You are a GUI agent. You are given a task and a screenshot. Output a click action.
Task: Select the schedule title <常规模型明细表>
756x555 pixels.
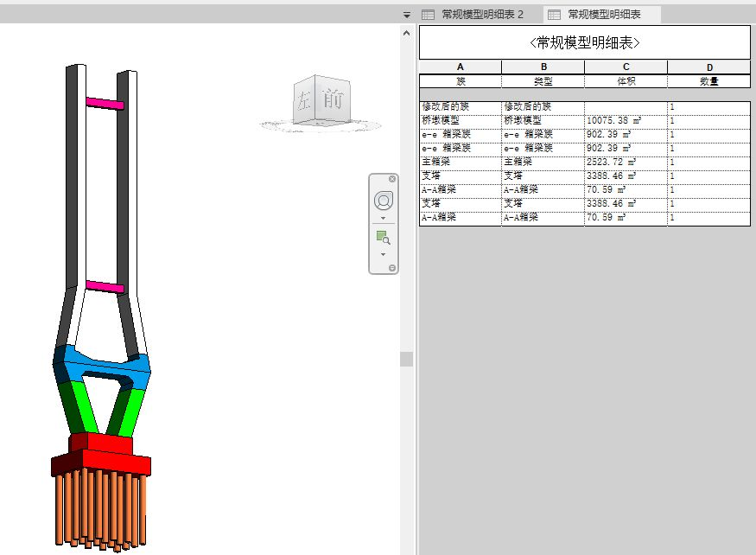[585, 43]
